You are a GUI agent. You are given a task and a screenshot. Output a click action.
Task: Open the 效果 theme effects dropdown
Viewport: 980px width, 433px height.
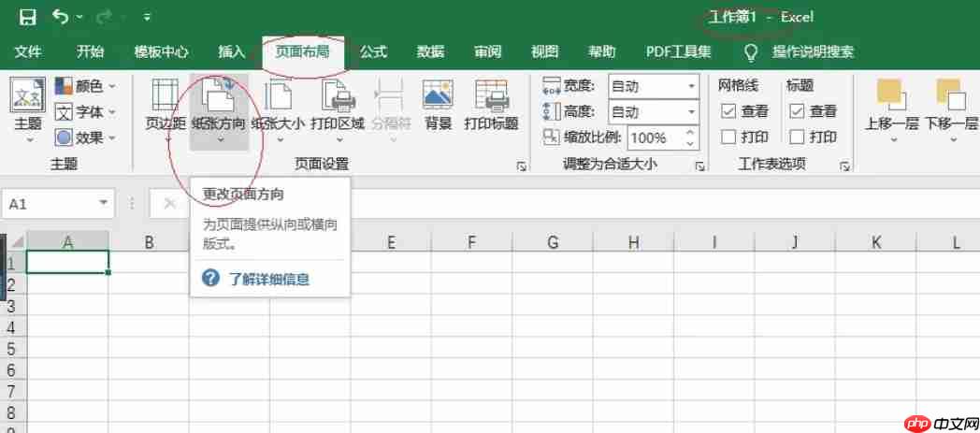(86, 137)
